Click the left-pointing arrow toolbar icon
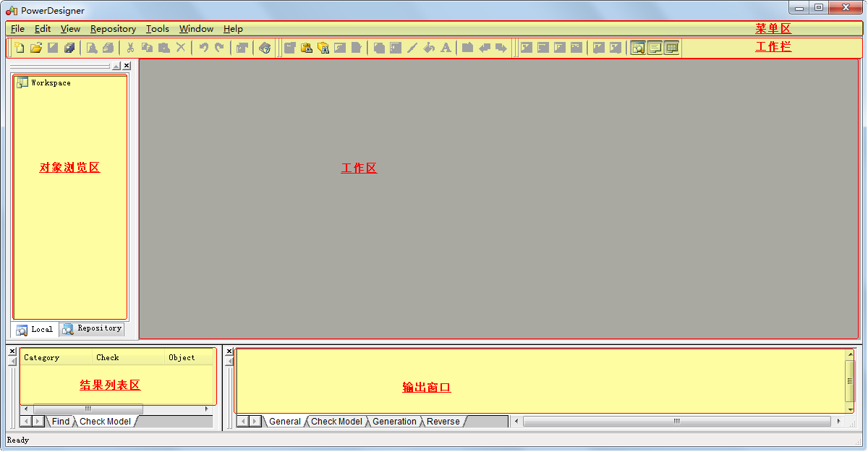This screenshot has width=868, height=452. (485, 48)
